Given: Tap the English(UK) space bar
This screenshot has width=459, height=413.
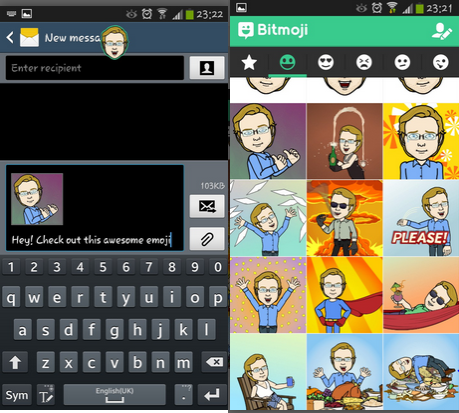Looking at the screenshot, I should click(x=114, y=395).
